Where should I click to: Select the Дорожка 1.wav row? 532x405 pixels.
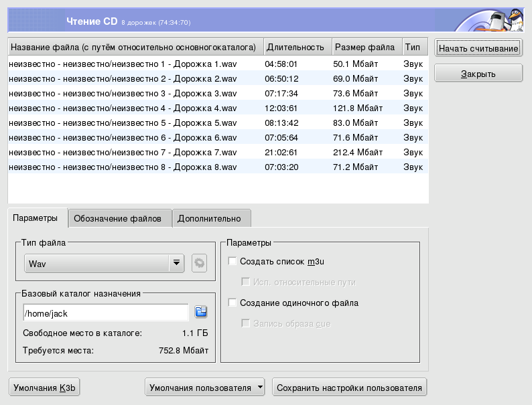pyautogui.click(x=218, y=64)
